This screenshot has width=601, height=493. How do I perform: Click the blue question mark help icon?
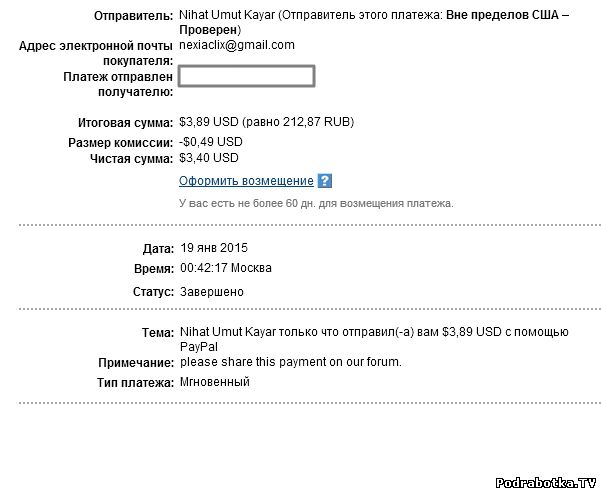point(324,181)
